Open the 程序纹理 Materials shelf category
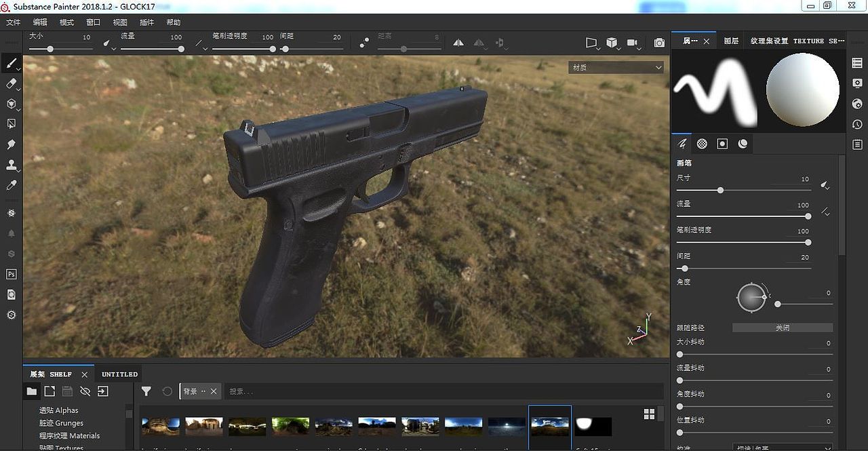This screenshot has height=451, width=868. [x=69, y=435]
